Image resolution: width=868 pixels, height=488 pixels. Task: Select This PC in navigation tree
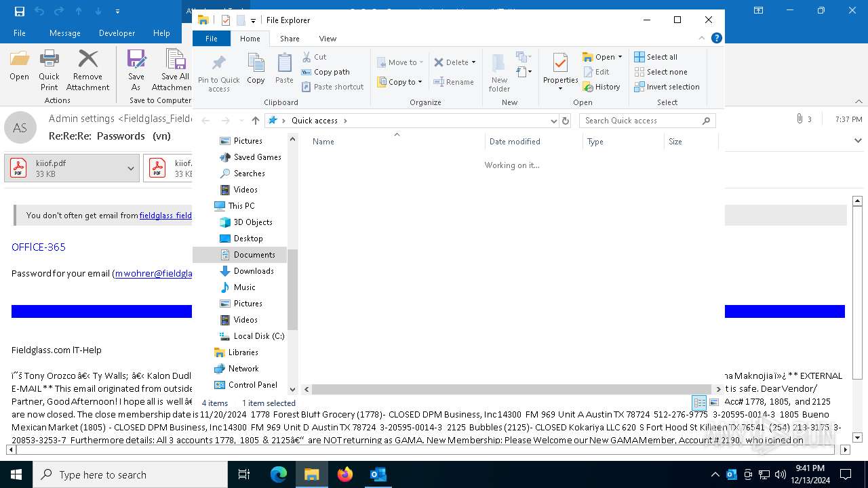(x=234, y=206)
